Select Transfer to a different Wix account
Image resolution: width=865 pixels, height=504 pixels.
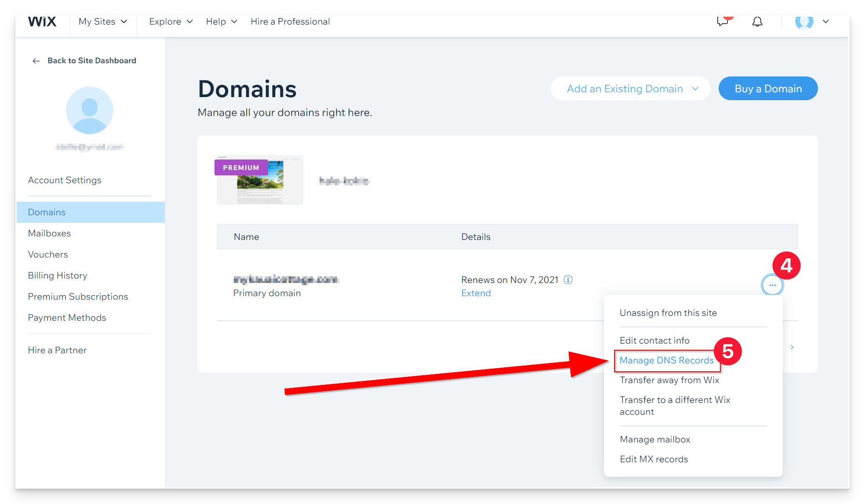tap(675, 406)
